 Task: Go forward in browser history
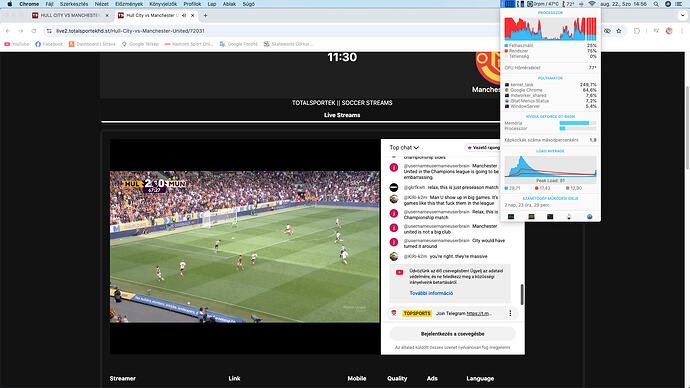point(21,31)
